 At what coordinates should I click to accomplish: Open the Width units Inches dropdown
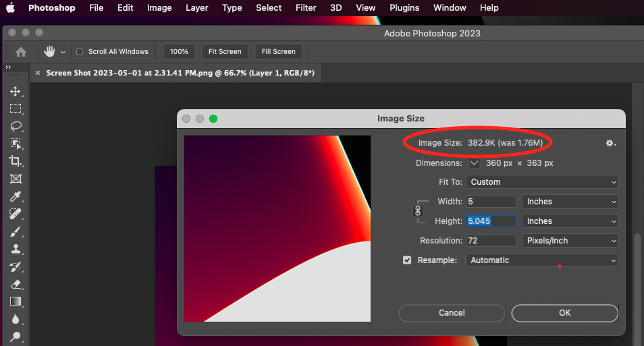(570, 202)
